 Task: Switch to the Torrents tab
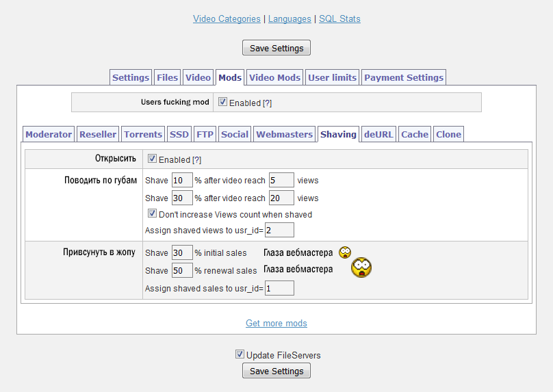tap(143, 134)
